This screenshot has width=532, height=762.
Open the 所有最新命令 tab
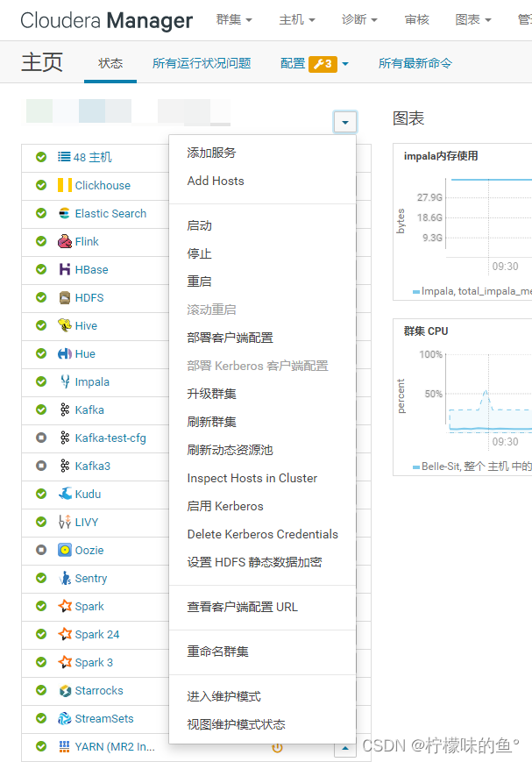tap(415, 63)
